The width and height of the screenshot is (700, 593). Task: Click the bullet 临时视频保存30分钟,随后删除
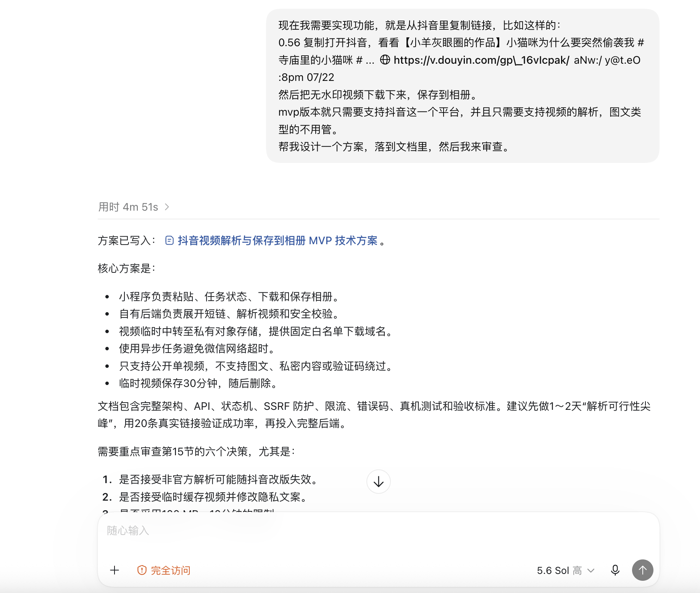[x=198, y=383]
